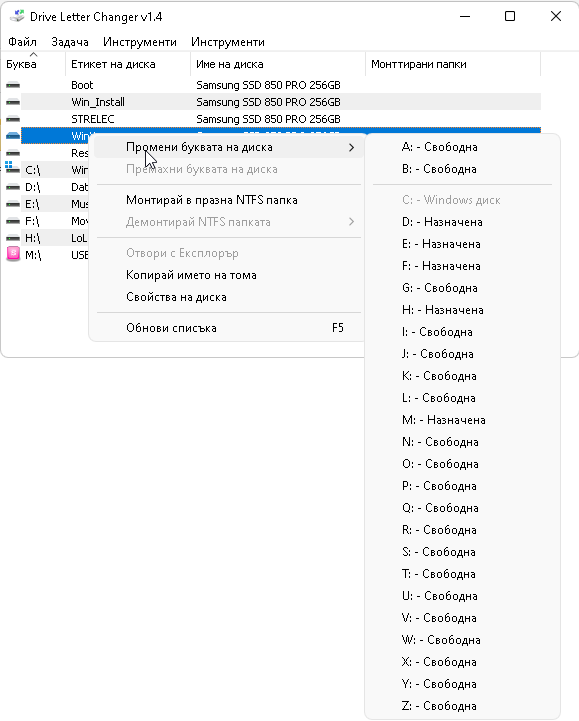This screenshot has height=721, width=579.
Task: Click the Boot partition drive icon
Action: [x=13, y=85]
